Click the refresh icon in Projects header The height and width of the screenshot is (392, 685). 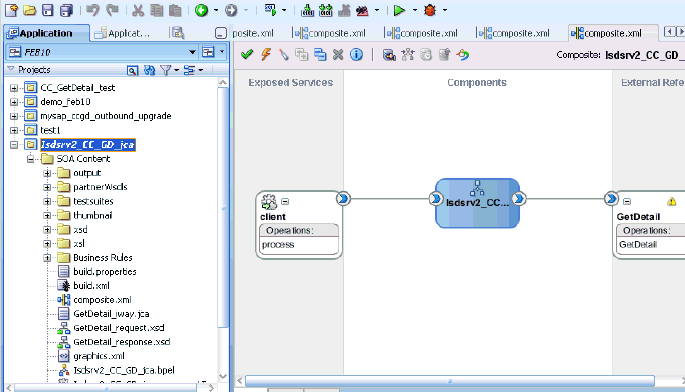click(x=149, y=70)
